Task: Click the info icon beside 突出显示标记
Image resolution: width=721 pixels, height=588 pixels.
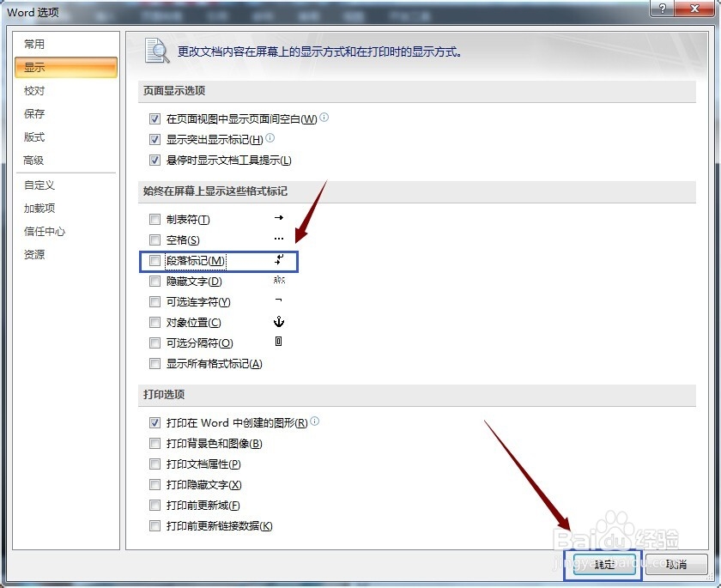Action: click(x=270, y=137)
